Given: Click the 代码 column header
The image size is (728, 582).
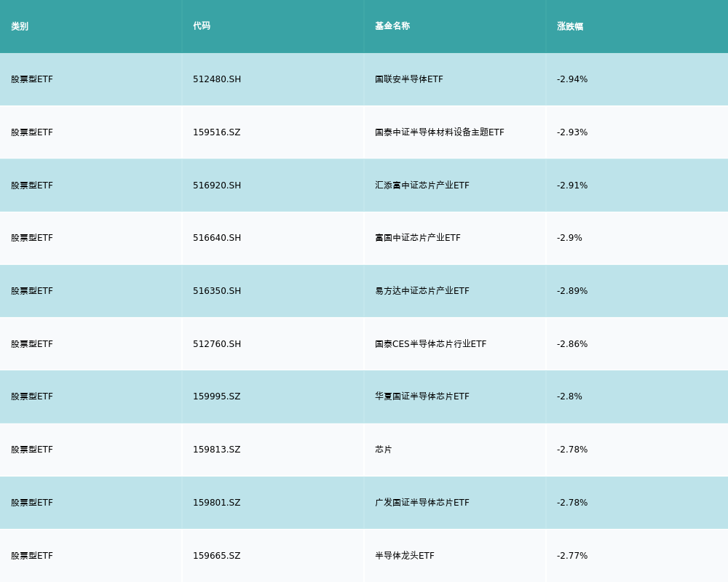Looking at the screenshot, I should click(202, 26).
